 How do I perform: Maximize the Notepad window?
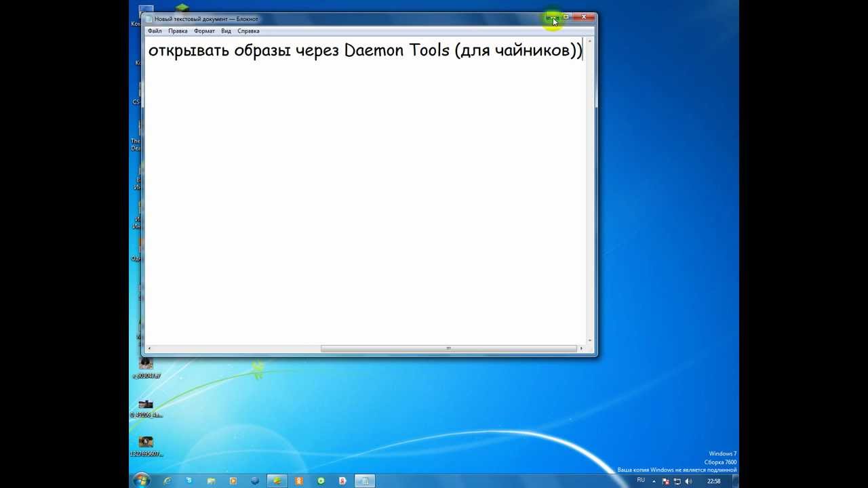pyautogui.click(x=566, y=17)
